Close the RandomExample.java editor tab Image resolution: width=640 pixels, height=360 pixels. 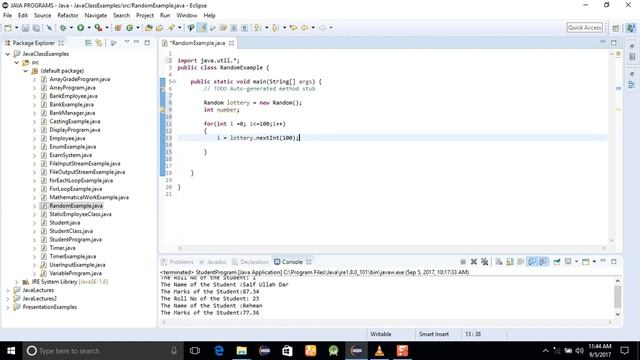pyautogui.click(x=231, y=43)
